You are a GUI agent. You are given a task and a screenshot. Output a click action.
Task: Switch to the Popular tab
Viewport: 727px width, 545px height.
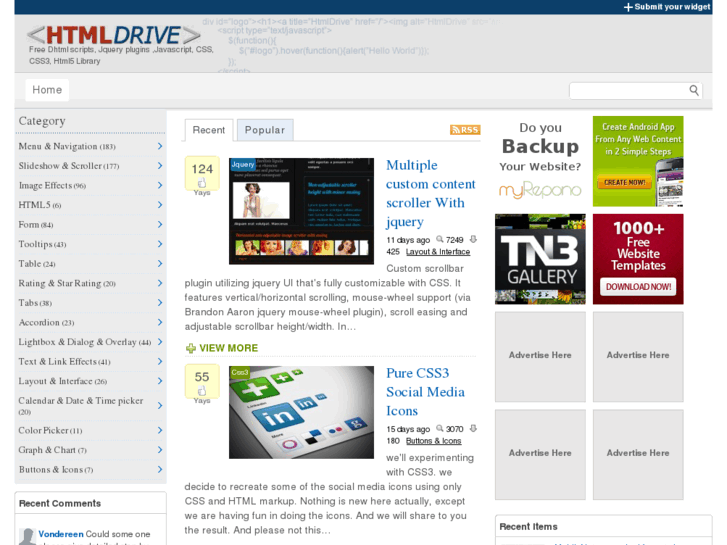pos(265,130)
